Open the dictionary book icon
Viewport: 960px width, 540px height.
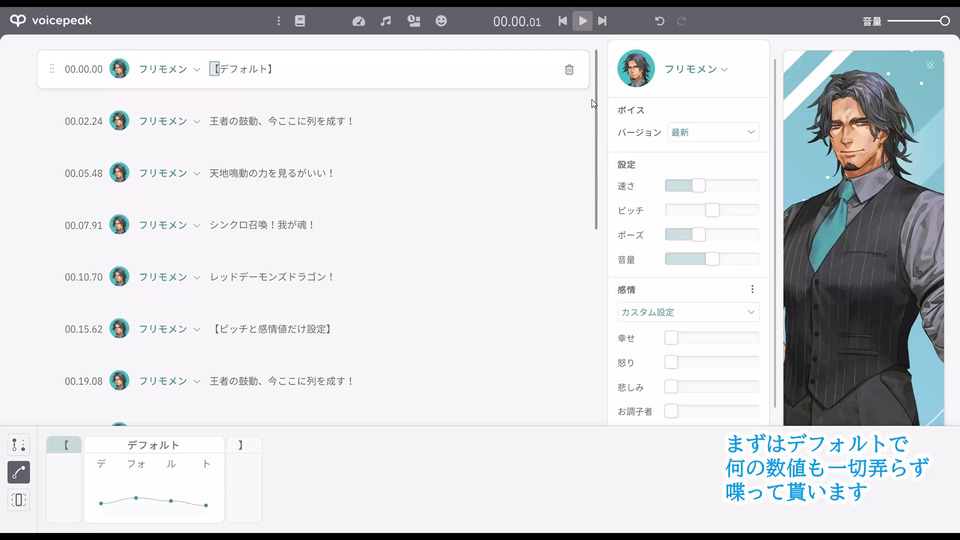point(300,21)
